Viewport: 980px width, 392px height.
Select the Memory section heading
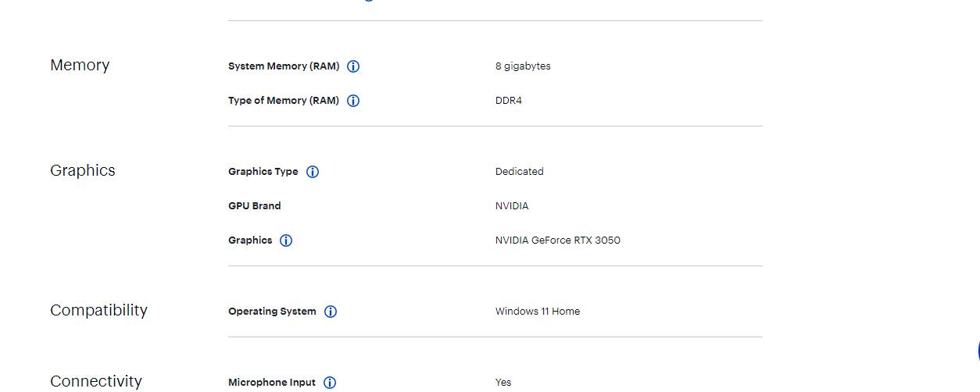[x=80, y=65]
